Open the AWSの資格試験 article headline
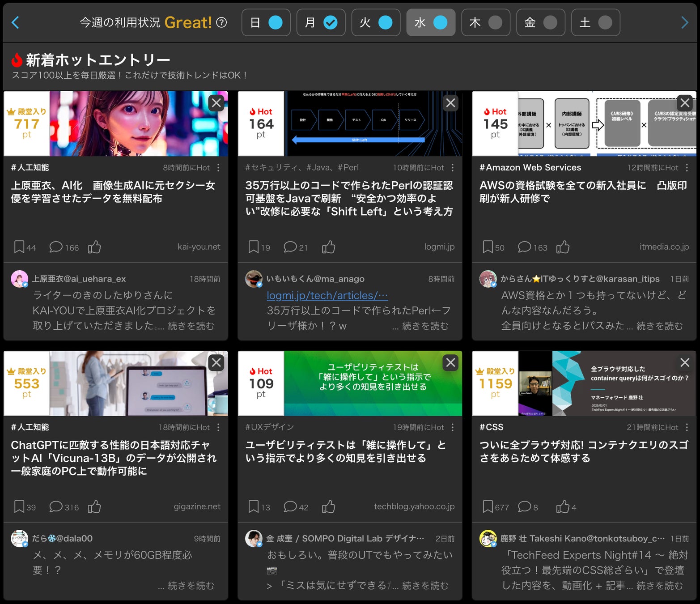The height and width of the screenshot is (604, 700). pos(583,192)
